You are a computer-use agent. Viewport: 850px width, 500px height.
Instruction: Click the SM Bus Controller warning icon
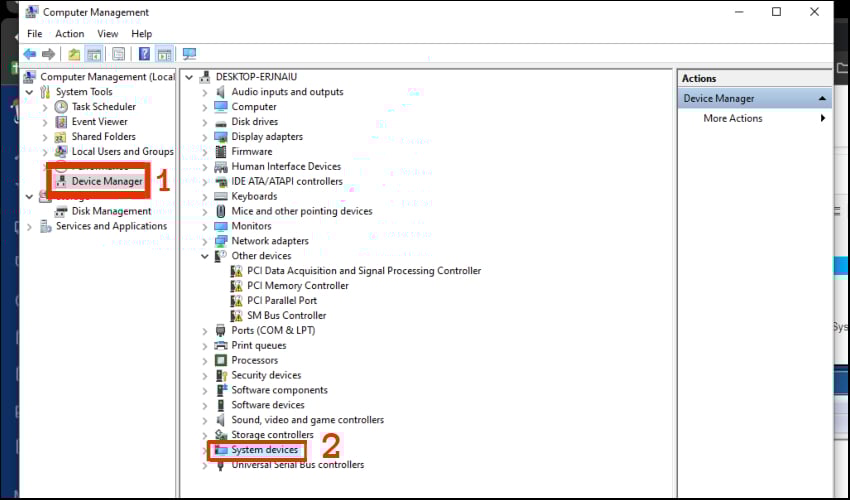(x=236, y=316)
